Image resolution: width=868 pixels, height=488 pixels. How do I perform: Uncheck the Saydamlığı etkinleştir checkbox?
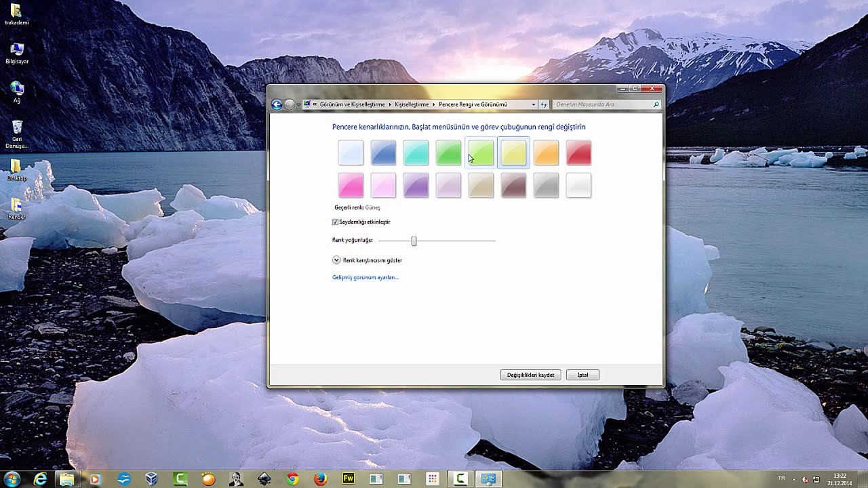(x=335, y=222)
